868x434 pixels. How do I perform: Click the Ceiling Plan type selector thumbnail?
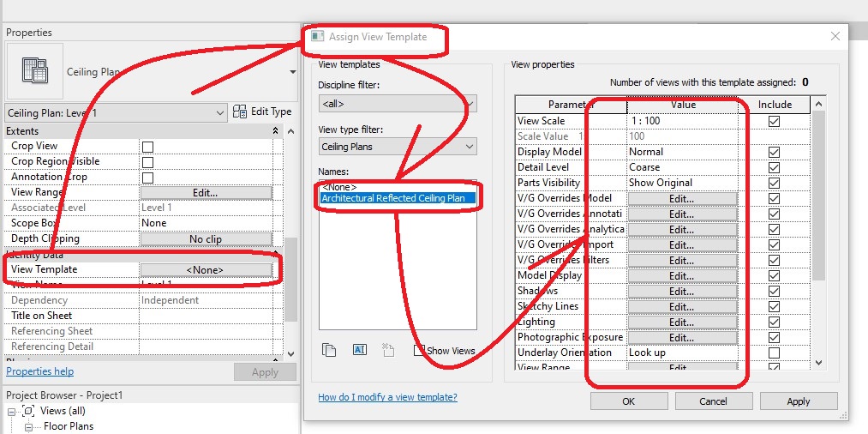point(35,71)
